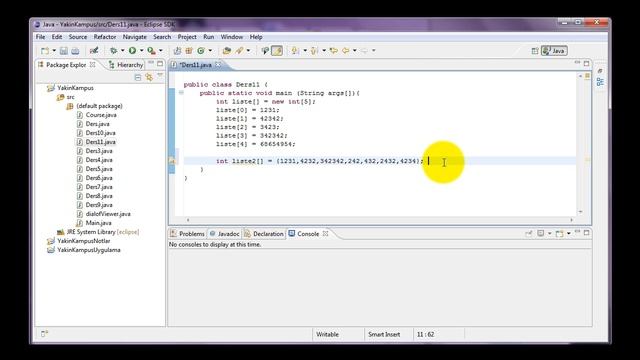The image size is (640, 360).
Task: Collapse the main method fold marker
Action: click(x=181, y=93)
